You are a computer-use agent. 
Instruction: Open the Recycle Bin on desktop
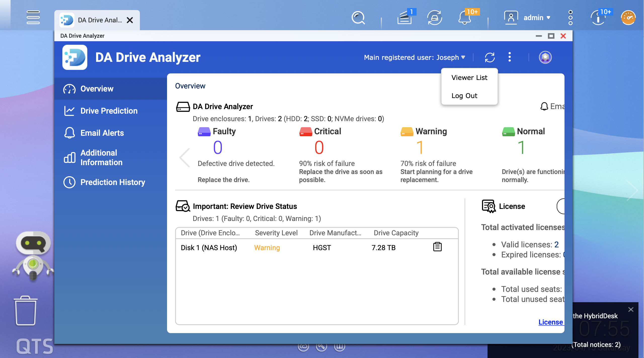pyautogui.click(x=25, y=310)
